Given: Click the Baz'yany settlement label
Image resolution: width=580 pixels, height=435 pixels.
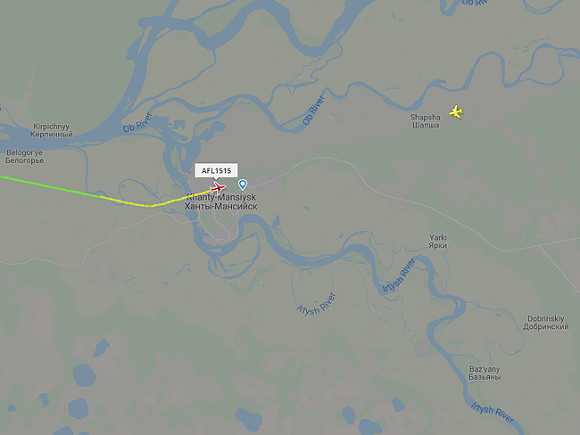Looking at the screenshot, I should click(485, 373).
